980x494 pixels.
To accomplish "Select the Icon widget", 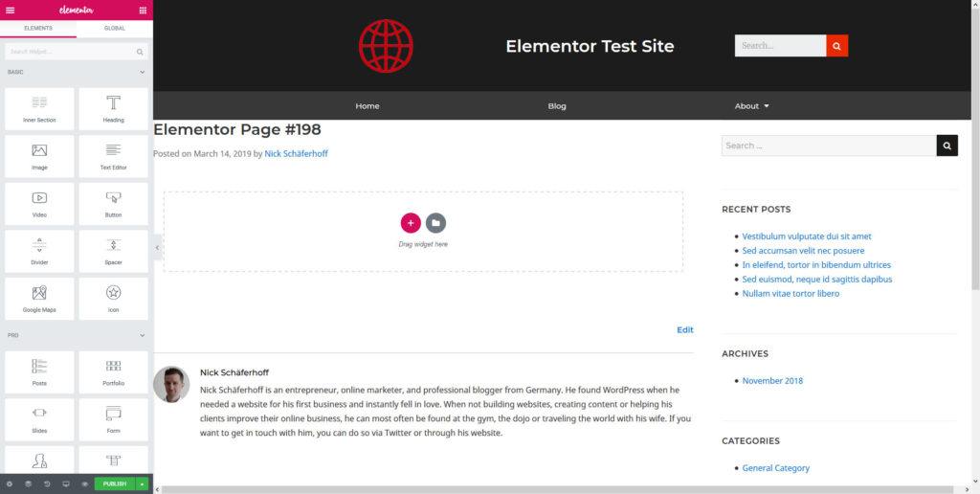I will point(113,299).
